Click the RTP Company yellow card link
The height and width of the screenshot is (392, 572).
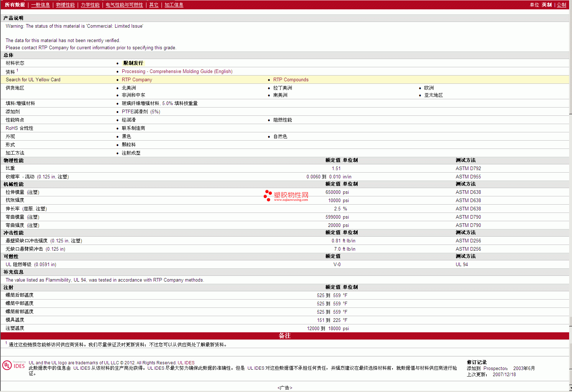137,79
